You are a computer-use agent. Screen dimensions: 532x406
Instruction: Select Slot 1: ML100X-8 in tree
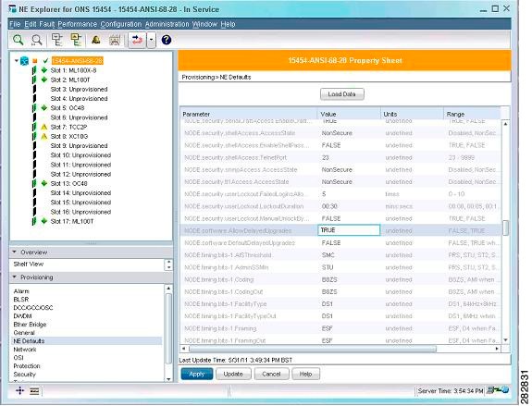coord(73,70)
